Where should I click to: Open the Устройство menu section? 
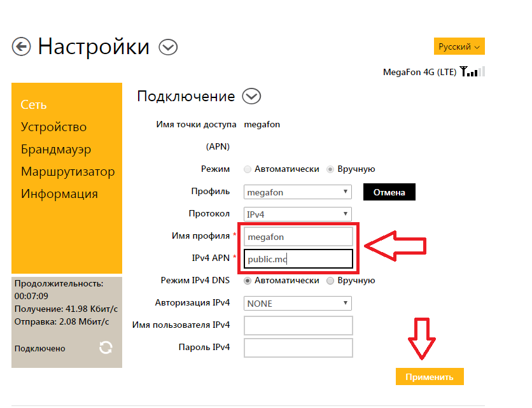click(x=53, y=127)
